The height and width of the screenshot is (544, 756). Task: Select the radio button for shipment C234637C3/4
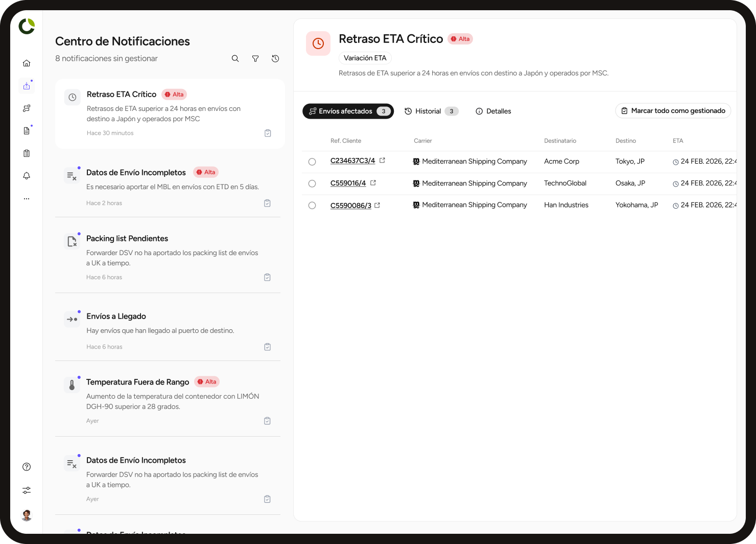(312, 162)
